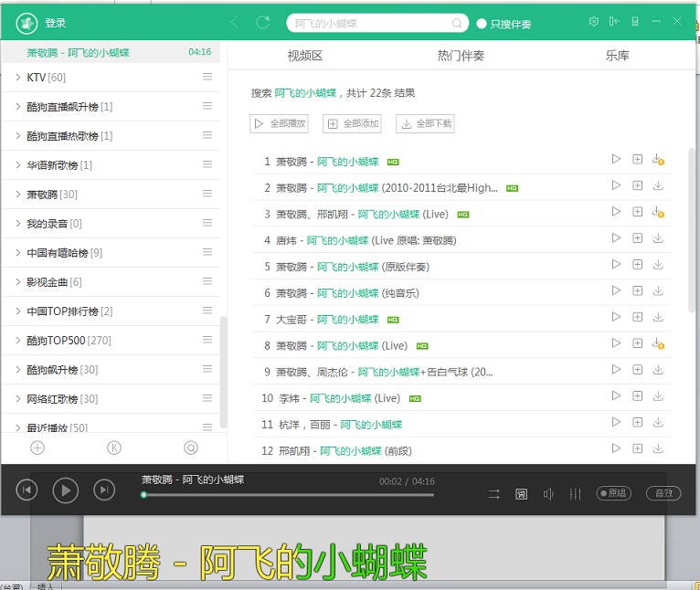
Task: Click the 登录 login link
Action: click(56, 23)
